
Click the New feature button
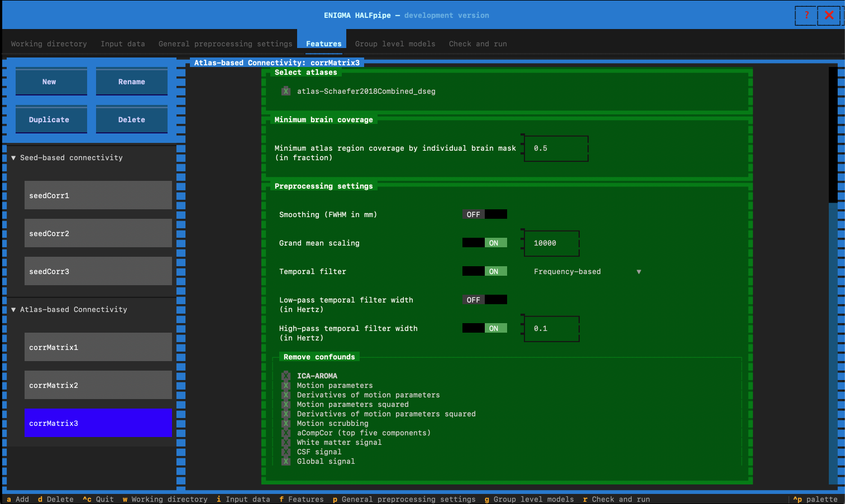point(51,81)
